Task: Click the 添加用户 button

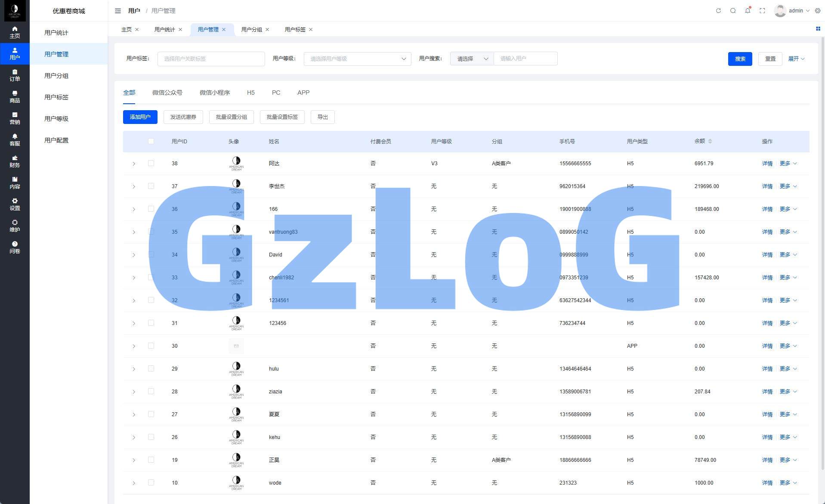Action: pyautogui.click(x=140, y=117)
